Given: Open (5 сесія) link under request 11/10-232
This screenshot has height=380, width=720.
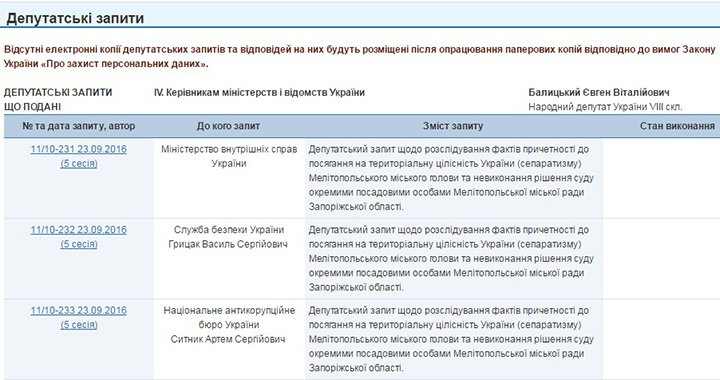Looking at the screenshot, I should pyautogui.click(x=79, y=244).
